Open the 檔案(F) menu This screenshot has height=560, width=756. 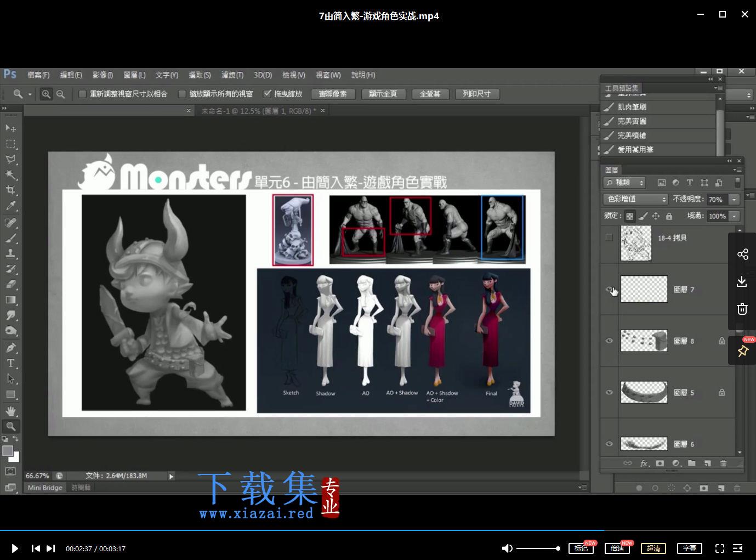tap(38, 75)
